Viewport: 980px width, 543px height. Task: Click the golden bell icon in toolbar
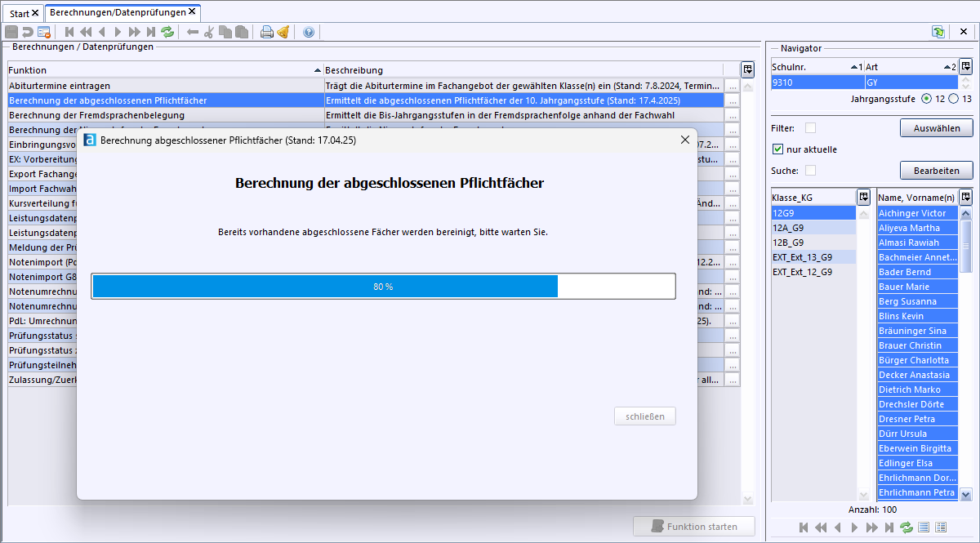[x=283, y=32]
